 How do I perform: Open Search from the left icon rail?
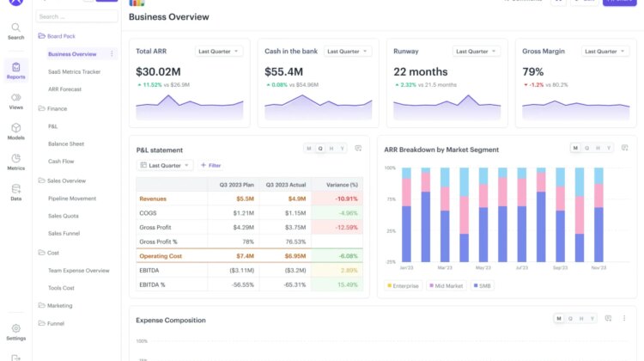[x=15, y=31]
